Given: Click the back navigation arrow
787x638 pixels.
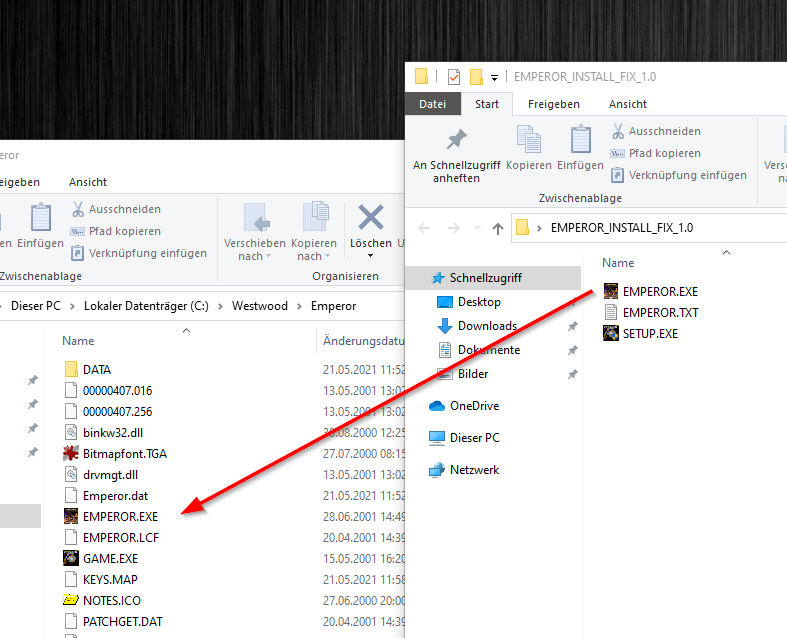Looking at the screenshot, I should tap(424, 228).
